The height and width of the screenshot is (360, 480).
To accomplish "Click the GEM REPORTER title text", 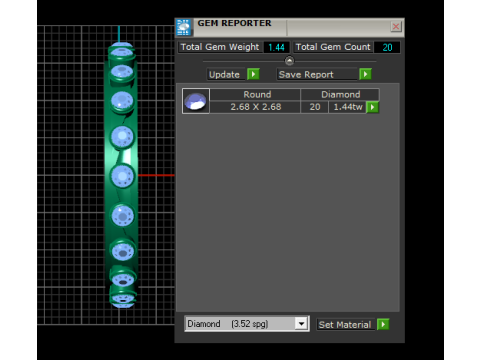I will [x=234, y=23].
